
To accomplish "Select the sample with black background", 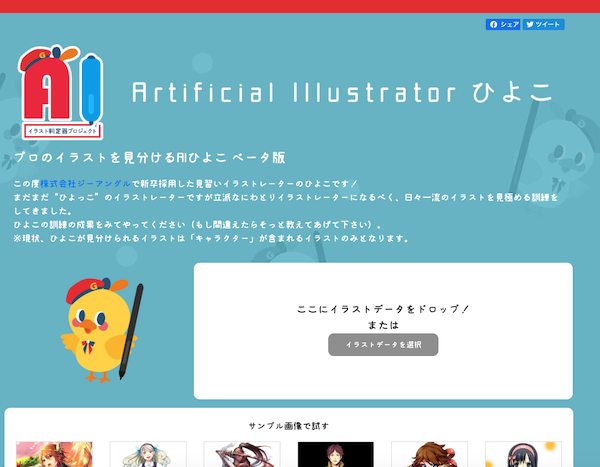I will pyautogui.click(x=336, y=454).
